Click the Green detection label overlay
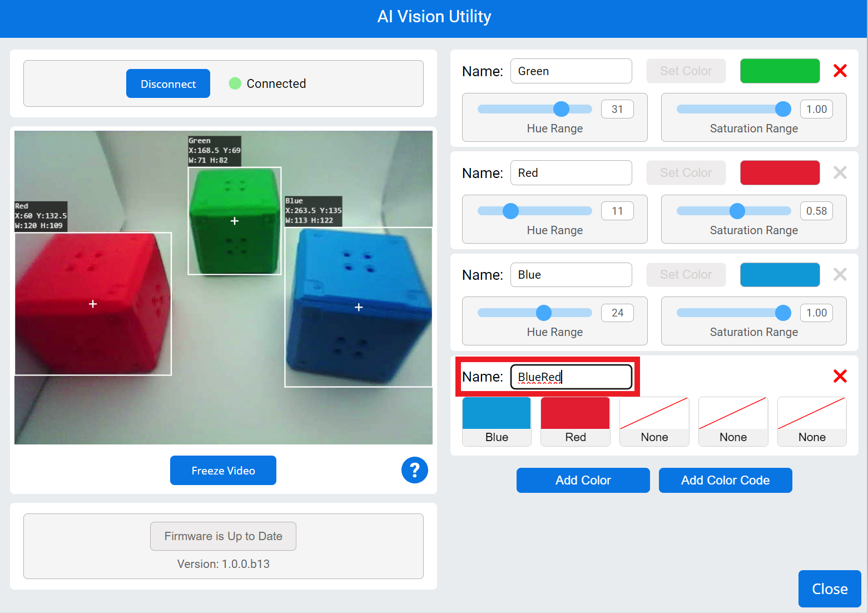The height and width of the screenshot is (613, 868). tap(215, 151)
